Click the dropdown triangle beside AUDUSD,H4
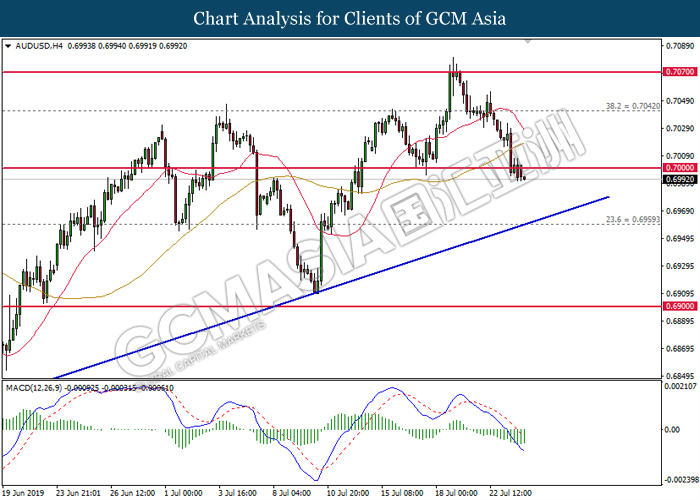The height and width of the screenshot is (500, 700). pos(8,46)
